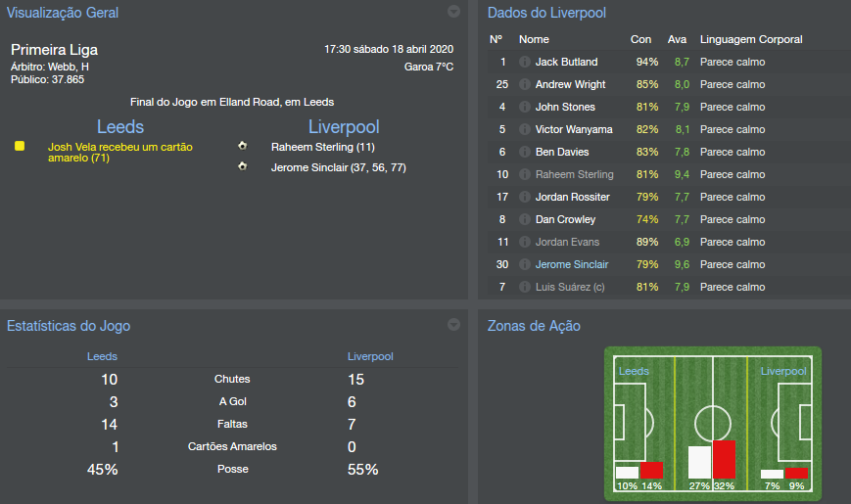Click the Dados do Liverpool panel title
Image resolution: width=851 pixels, height=504 pixels.
546,13
